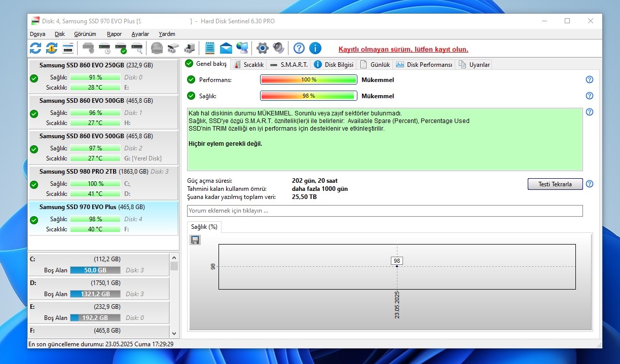Select the Samsung SSD 980 PRO 2TB disk
Screen dimensions: 620x364
[x=103, y=183]
